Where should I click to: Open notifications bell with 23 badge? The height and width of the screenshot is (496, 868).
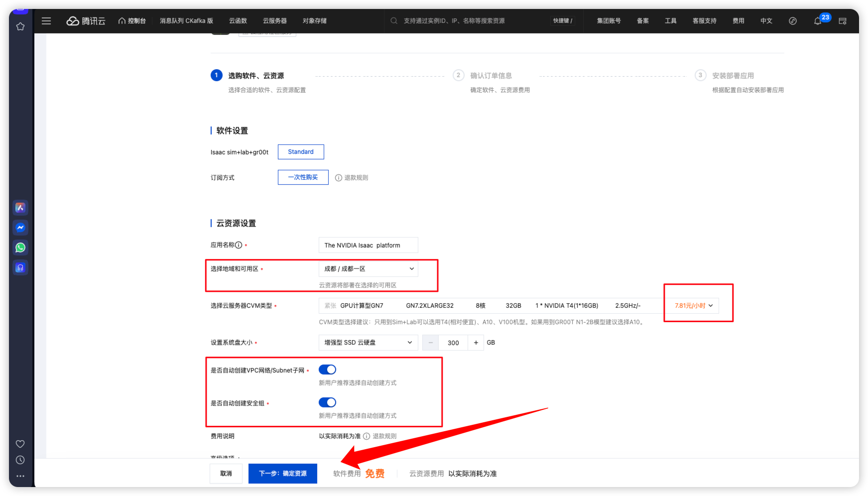(x=818, y=21)
